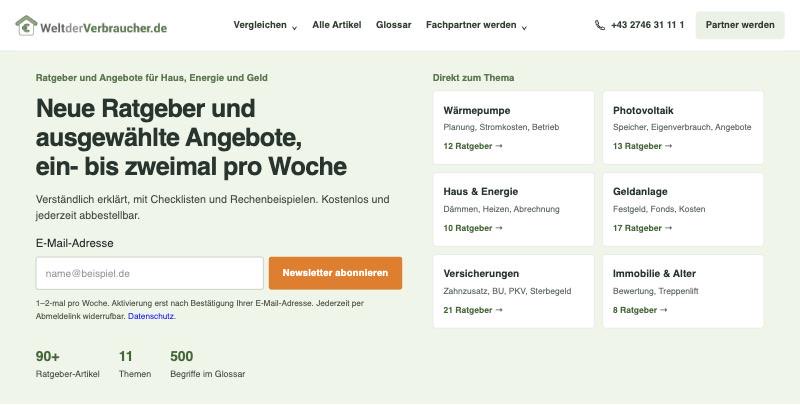Click the 'Zahnzusatz, BU, PKV, Sterbegeld' text
Viewport: 800px width, 405px height.
[x=507, y=291]
